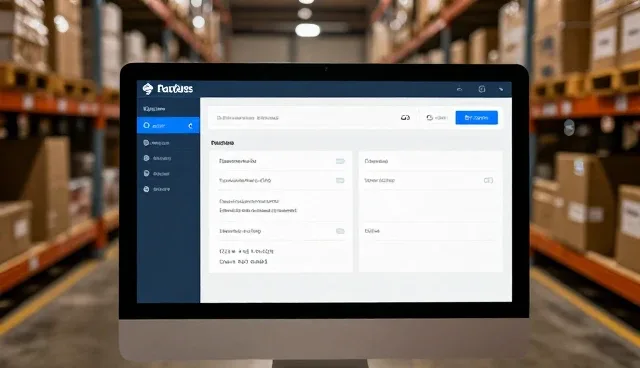Click the text link beside the refresh icon
The image size is (640, 368).
441,118
